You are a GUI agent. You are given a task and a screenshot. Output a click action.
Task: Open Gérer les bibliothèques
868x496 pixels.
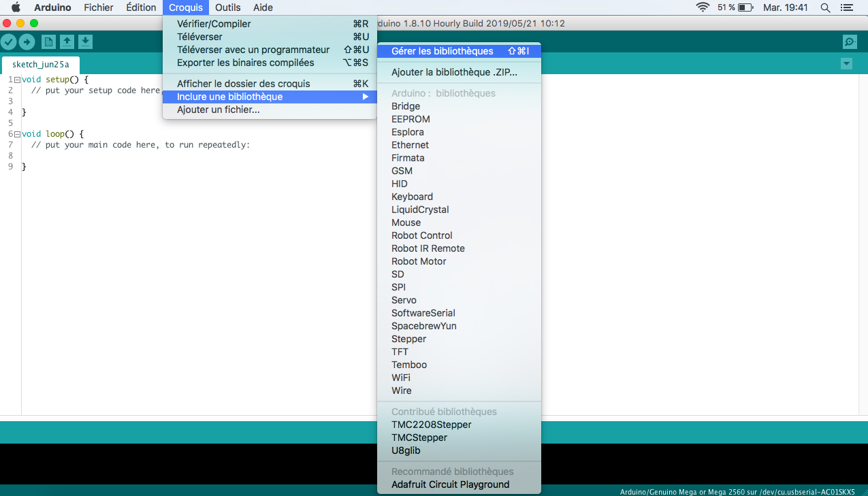460,51
